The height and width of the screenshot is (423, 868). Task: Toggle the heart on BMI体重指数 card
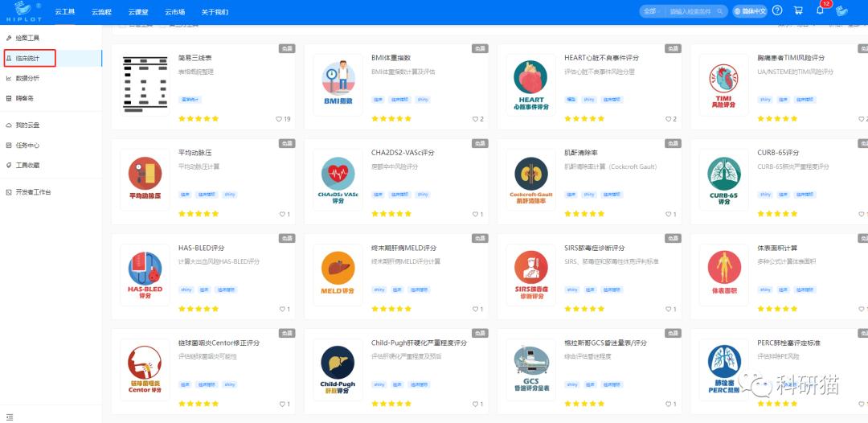coord(475,119)
